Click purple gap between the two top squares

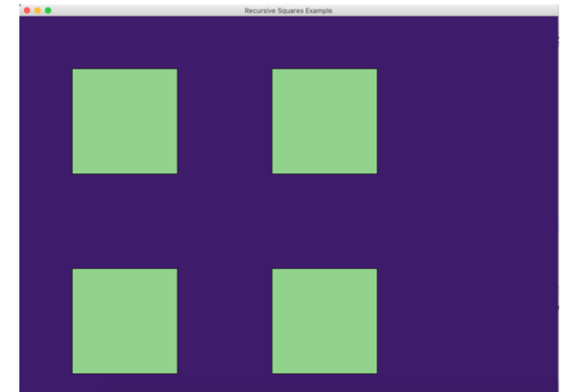coord(224,121)
